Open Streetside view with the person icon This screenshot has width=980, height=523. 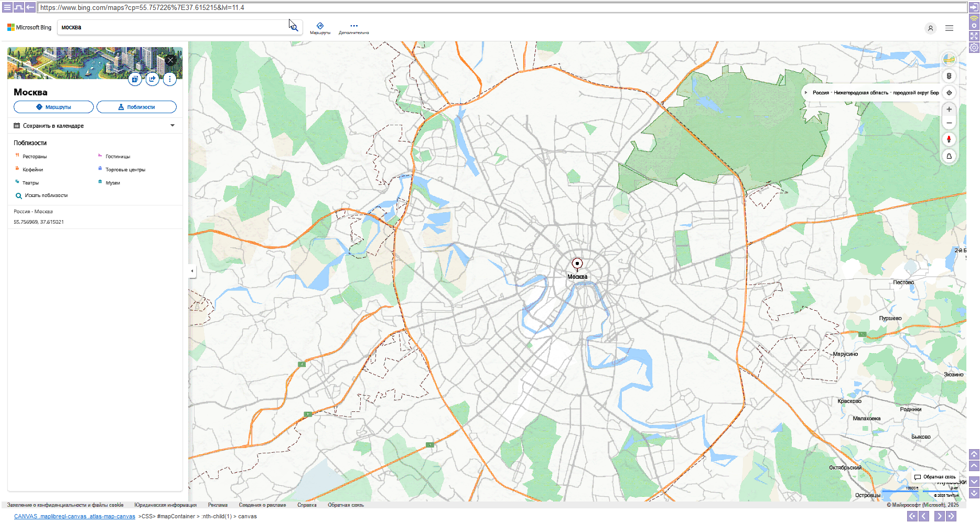(949, 139)
